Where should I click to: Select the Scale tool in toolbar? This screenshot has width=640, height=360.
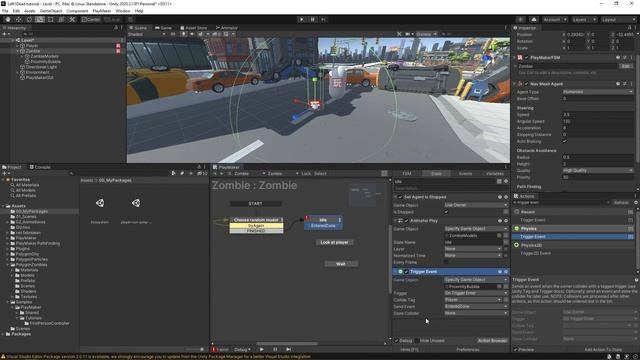(40, 19)
